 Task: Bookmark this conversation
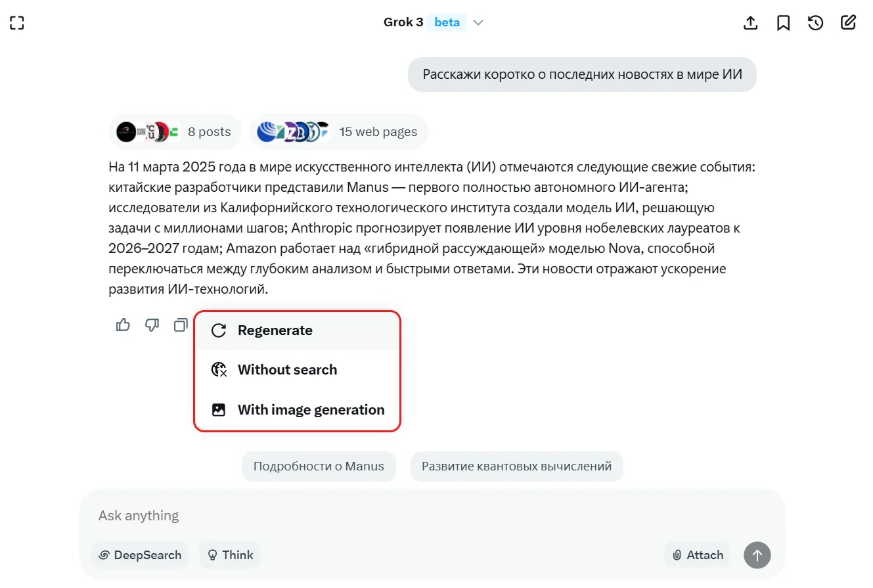point(783,23)
